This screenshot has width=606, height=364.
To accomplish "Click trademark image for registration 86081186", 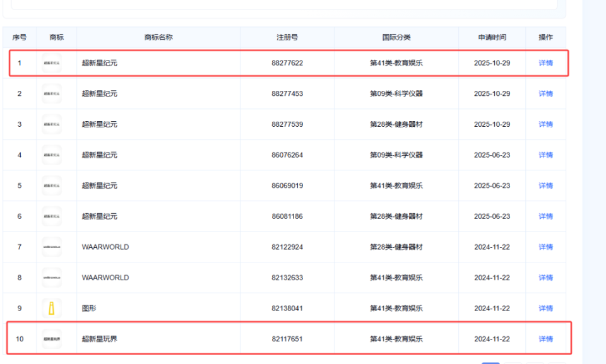I will [x=52, y=216].
